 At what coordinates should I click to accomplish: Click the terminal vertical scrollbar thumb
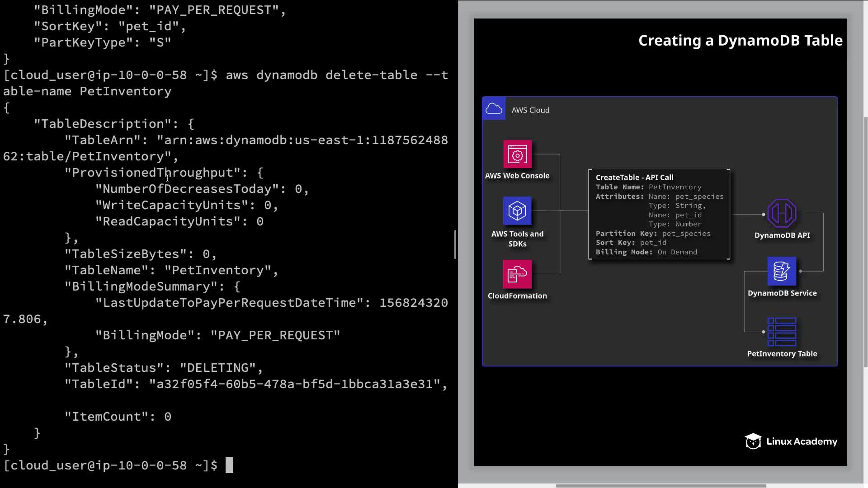[455, 244]
